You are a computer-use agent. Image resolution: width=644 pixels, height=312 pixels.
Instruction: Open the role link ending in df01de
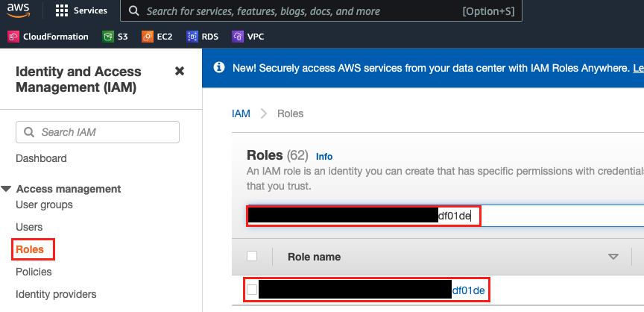pos(469,290)
